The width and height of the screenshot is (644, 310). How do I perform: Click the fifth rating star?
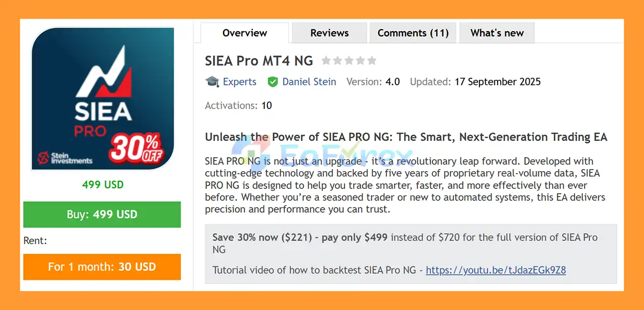pyautogui.click(x=372, y=60)
